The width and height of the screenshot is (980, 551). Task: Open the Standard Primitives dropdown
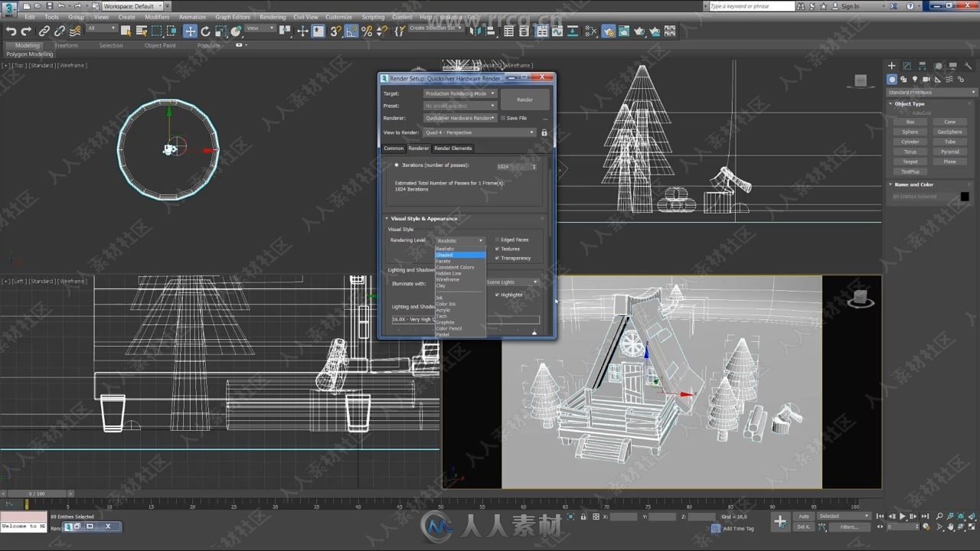tap(930, 93)
